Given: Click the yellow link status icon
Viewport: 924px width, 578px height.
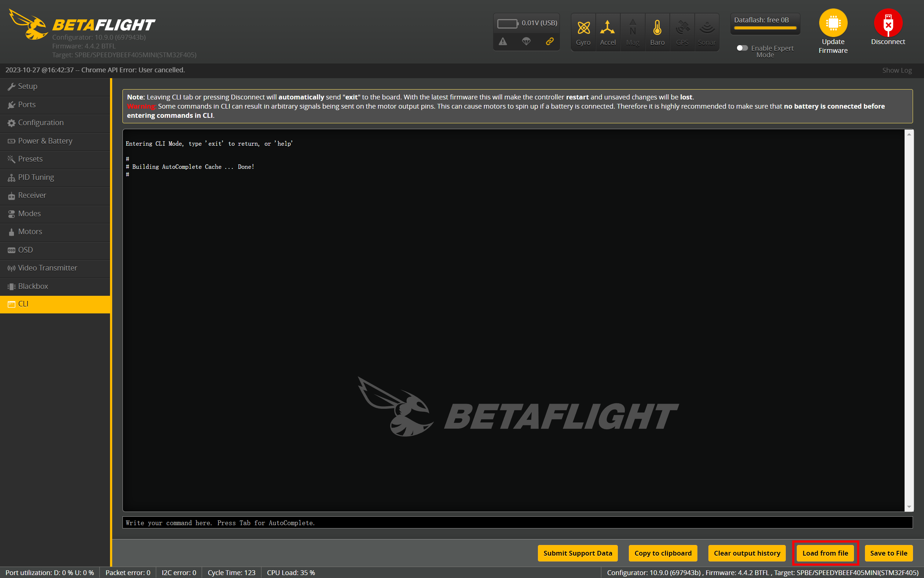Looking at the screenshot, I should pos(549,41).
